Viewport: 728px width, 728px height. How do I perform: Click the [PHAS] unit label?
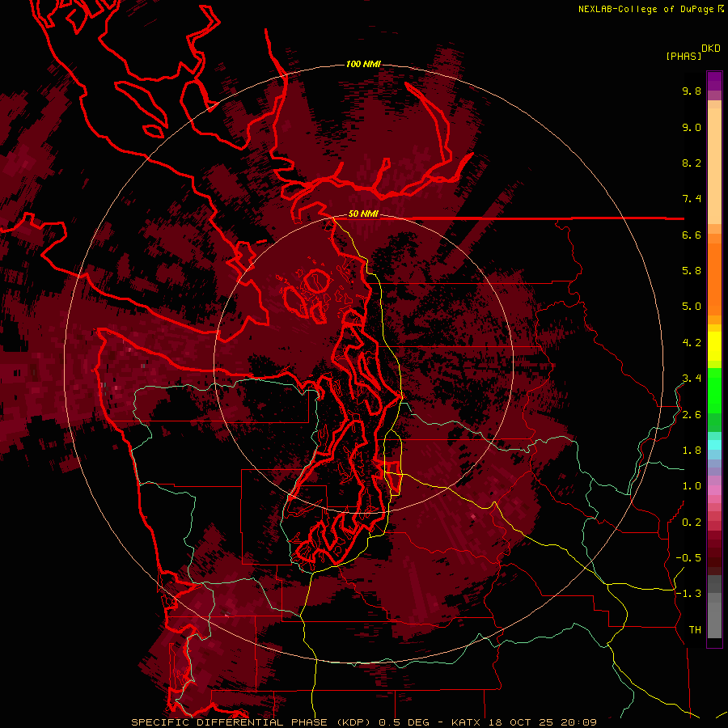(684, 57)
